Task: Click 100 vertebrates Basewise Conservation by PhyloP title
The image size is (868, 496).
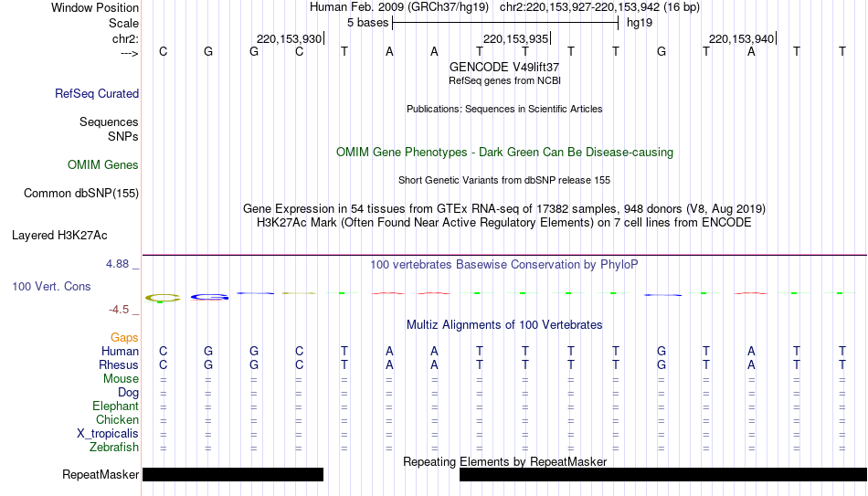Action: click(504, 265)
